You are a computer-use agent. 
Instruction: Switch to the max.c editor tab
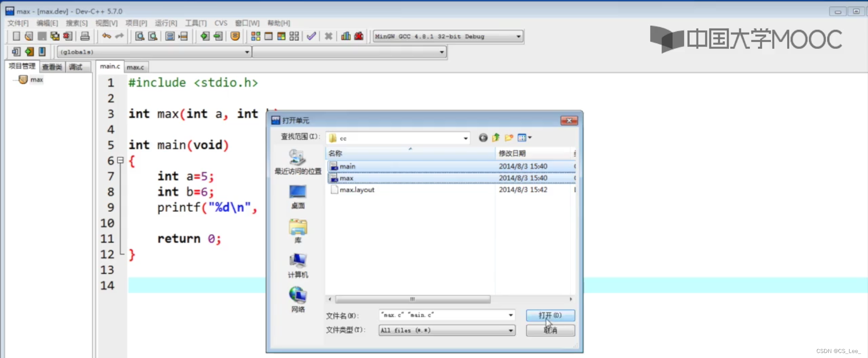[x=136, y=67]
